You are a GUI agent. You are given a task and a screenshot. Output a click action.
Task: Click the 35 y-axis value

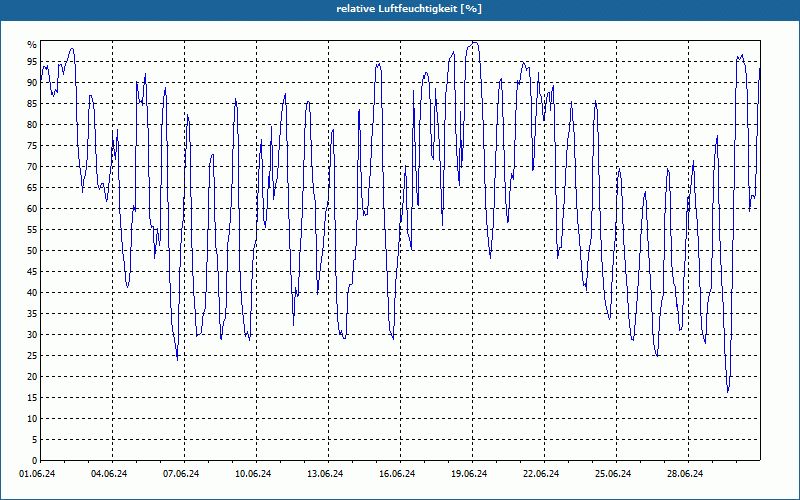tap(32, 314)
